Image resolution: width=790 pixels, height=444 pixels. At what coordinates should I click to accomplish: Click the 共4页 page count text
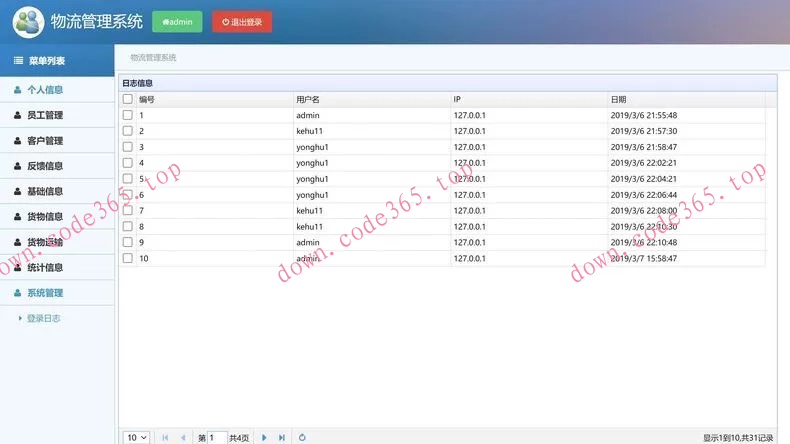coord(239,438)
